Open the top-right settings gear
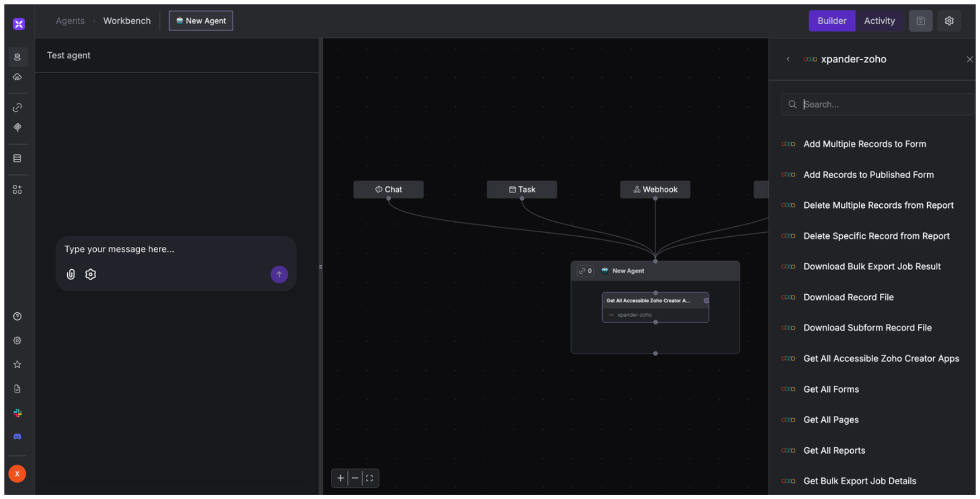This screenshot has width=980, height=499. tap(949, 21)
